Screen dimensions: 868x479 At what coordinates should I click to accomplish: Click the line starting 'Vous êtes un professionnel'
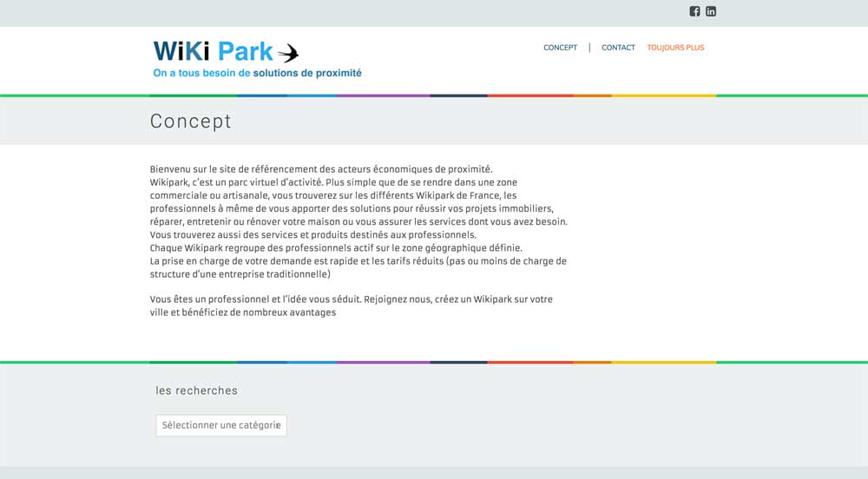(351, 299)
